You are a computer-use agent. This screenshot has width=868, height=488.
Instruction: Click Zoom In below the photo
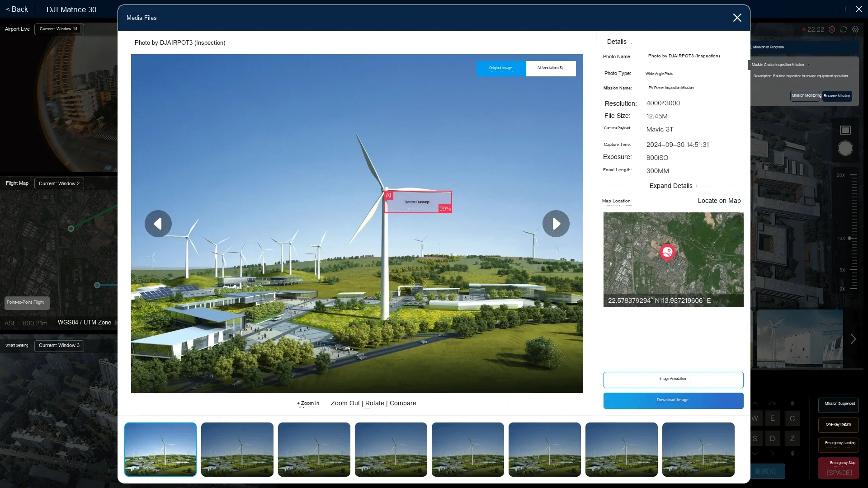(308, 404)
